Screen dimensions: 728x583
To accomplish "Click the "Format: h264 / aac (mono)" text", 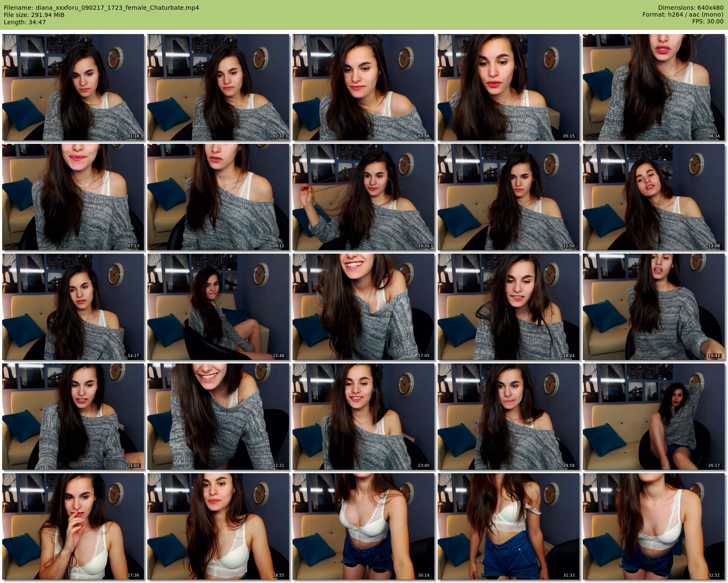I will (683, 14).
